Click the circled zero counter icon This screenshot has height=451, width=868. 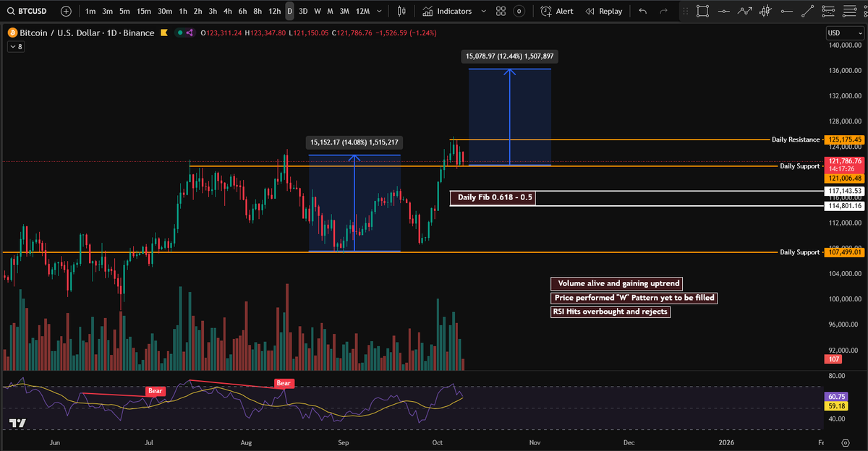point(519,11)
